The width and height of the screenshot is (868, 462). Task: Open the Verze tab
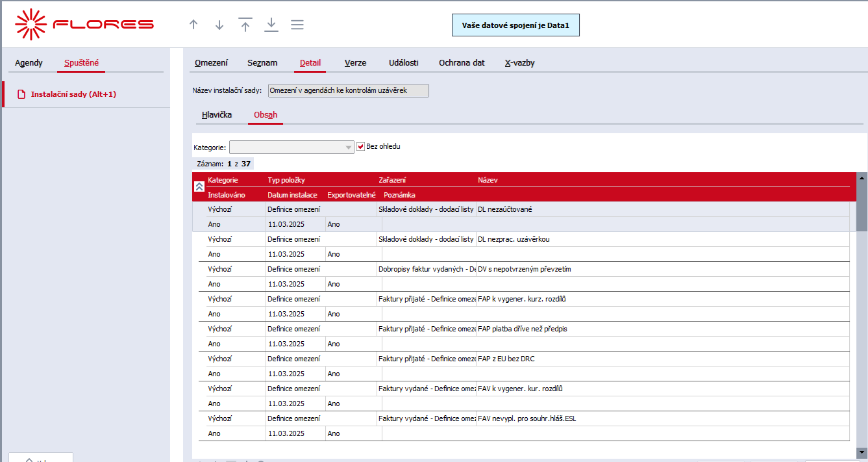(x=355, y=63)
